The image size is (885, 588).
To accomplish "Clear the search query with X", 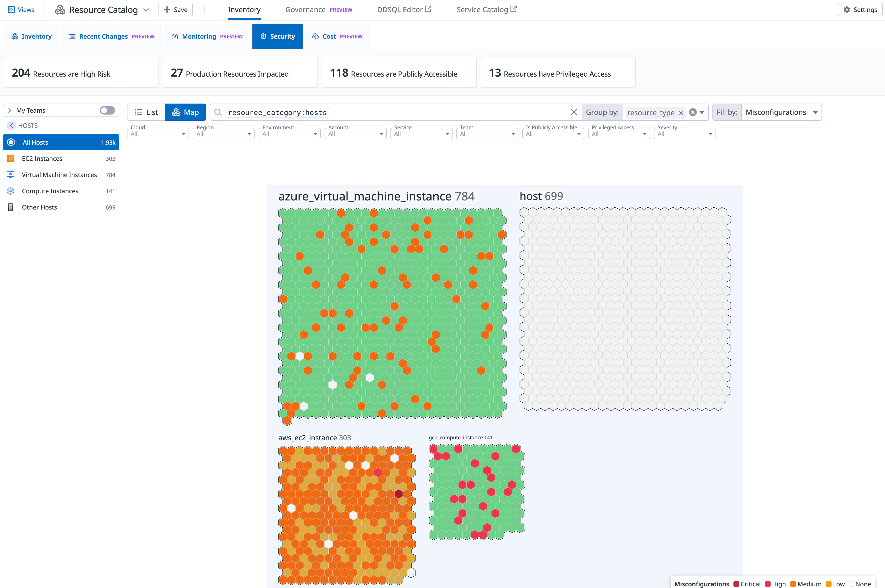I will (x=574, y=112).
